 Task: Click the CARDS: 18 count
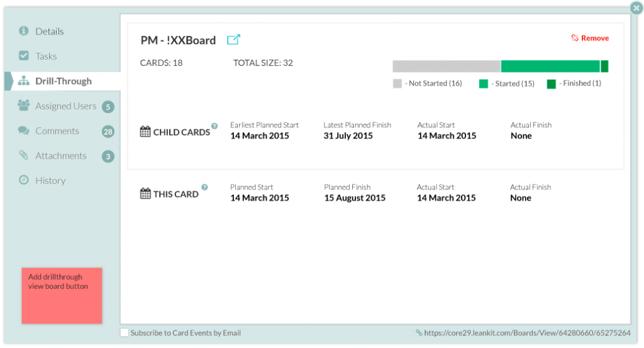pos(161,63)
